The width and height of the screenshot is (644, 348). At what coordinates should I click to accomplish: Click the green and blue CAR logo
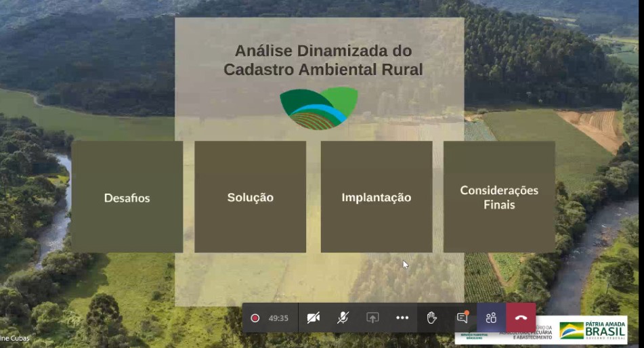click(318, 107)
